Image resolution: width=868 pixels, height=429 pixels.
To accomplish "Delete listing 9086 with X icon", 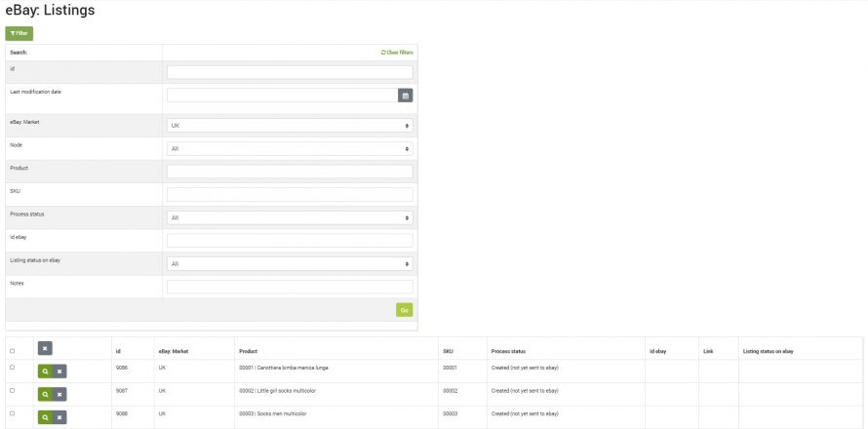I will pos(59,371).
